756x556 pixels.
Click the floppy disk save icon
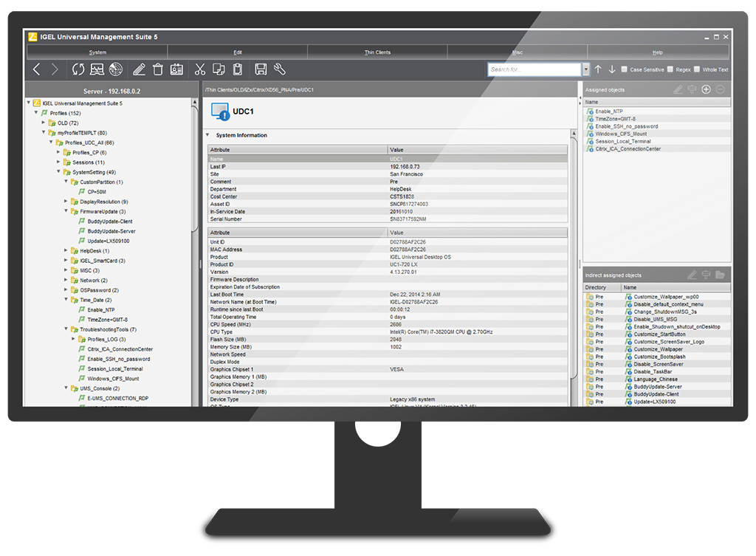click(x=261, y=69)
